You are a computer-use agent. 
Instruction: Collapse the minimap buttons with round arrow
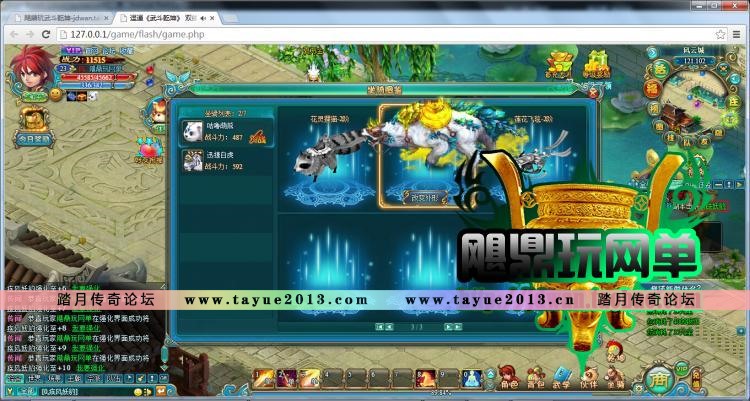[x=653, y=52]
